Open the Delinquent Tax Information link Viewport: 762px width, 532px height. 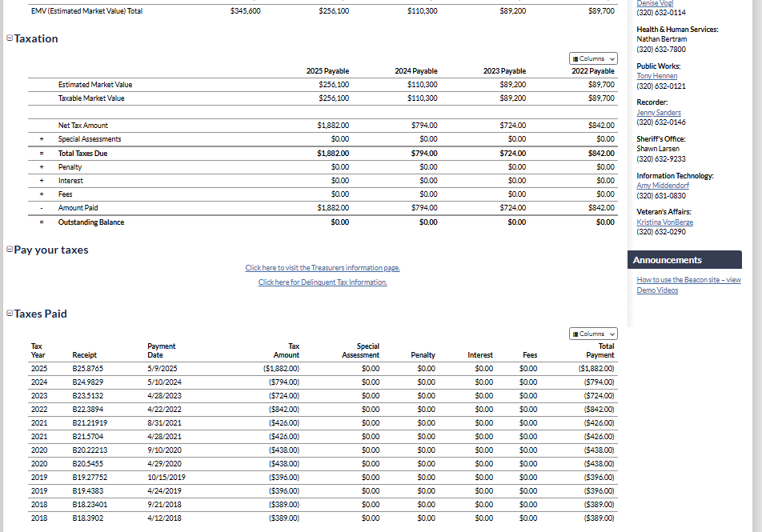323,282
